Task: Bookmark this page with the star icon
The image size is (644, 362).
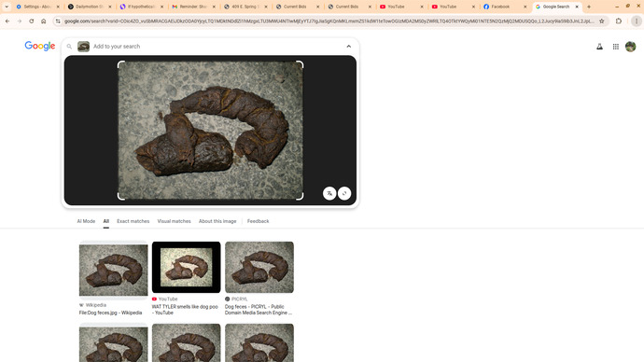Action: pos(602,21)
